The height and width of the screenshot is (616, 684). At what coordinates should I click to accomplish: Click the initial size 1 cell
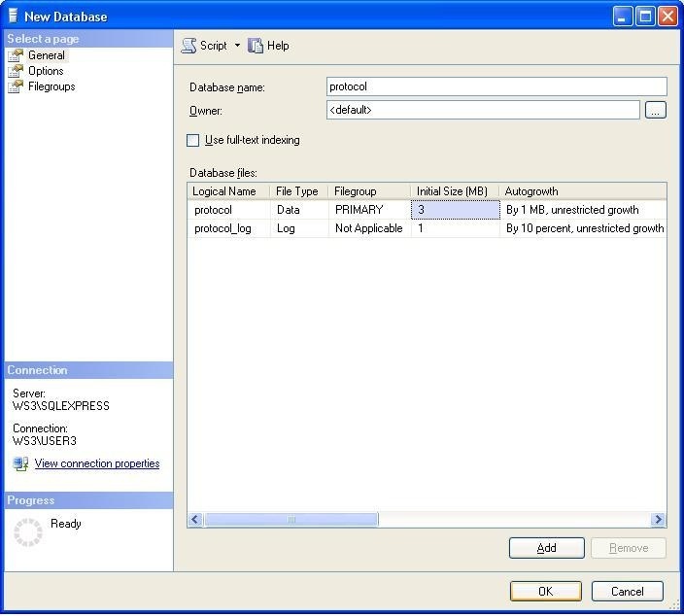pos(456,228)
